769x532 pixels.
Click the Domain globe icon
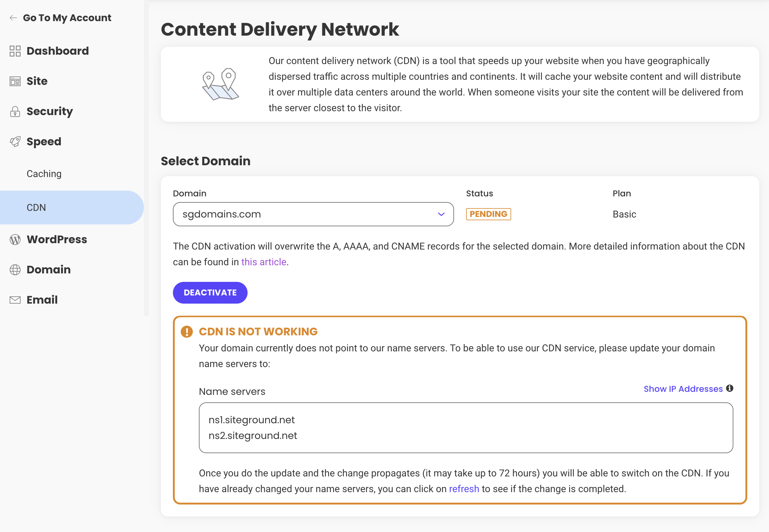coord(15,270)
